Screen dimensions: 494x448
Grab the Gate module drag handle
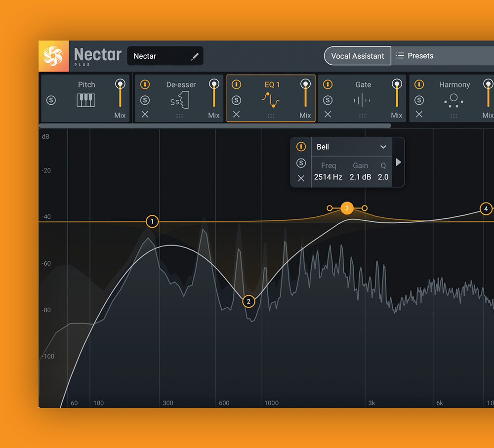coord(362,116)
